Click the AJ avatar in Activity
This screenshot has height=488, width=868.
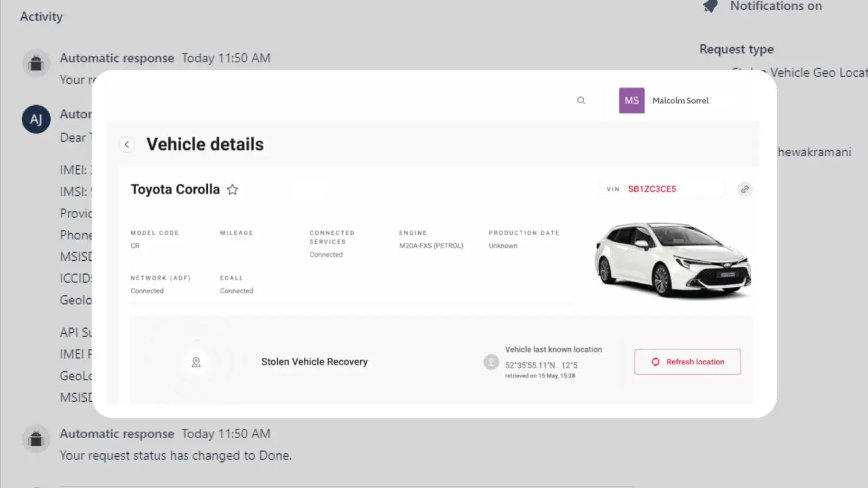36,119
